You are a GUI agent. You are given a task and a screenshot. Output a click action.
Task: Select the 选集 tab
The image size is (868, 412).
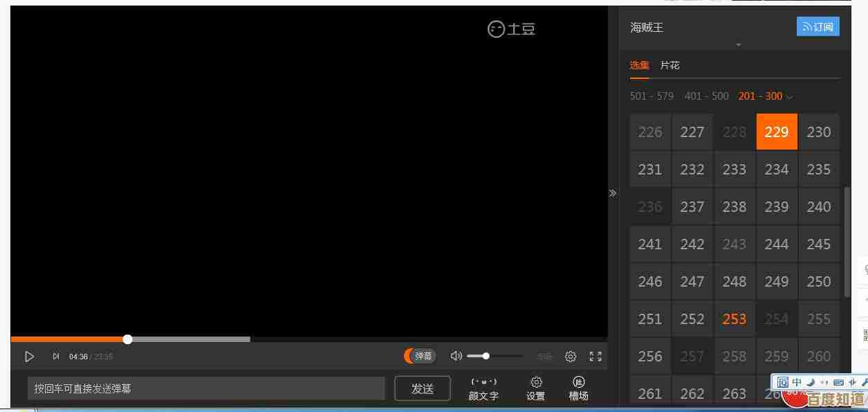[639, 65]
